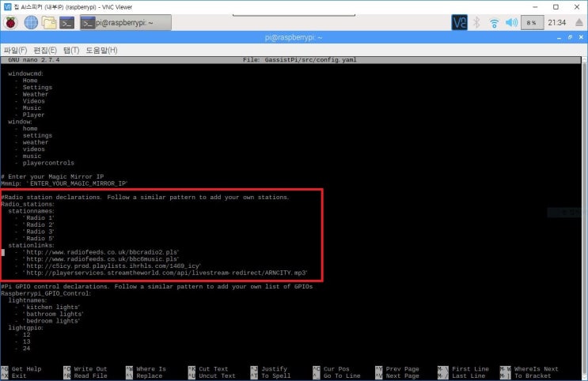Click the 'Player' entry under windowcmd

click(x=33, y=115)
